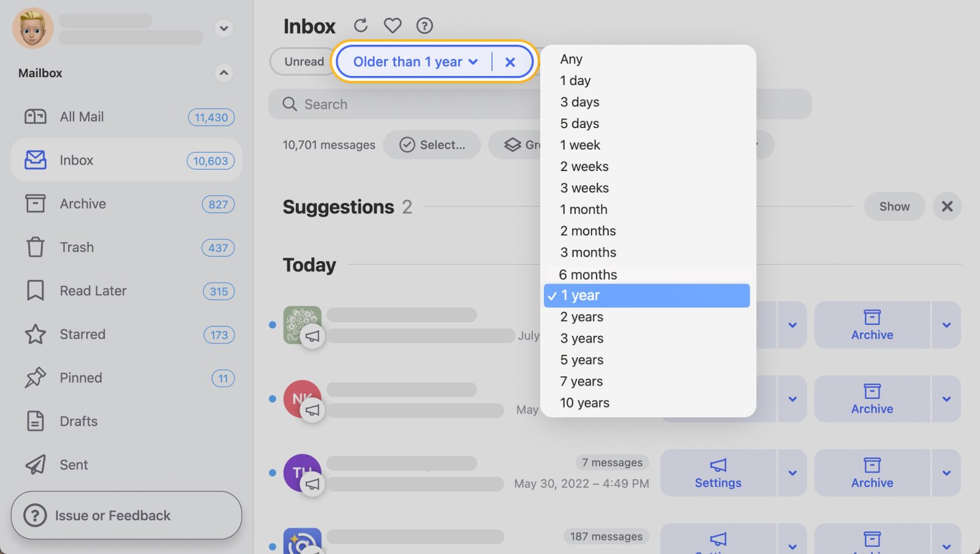Open the Trash folder
Screen dimensions: 980x554
tap(76, 248)
